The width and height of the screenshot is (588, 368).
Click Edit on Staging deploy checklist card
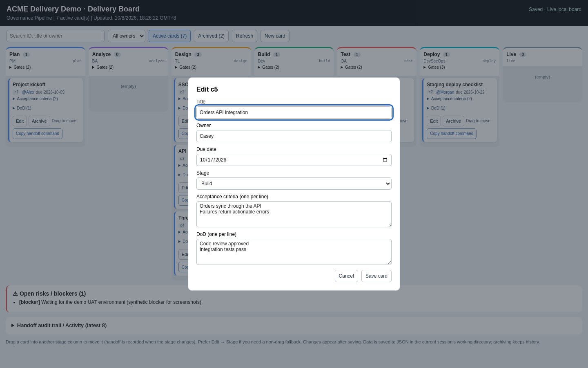(434, 121)
